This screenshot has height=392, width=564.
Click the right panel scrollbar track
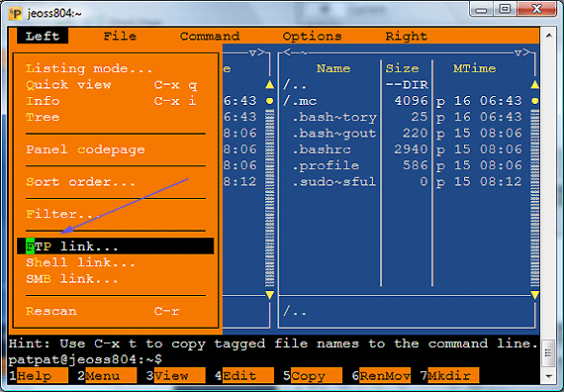pyautogui.click(x=534, y=198)
